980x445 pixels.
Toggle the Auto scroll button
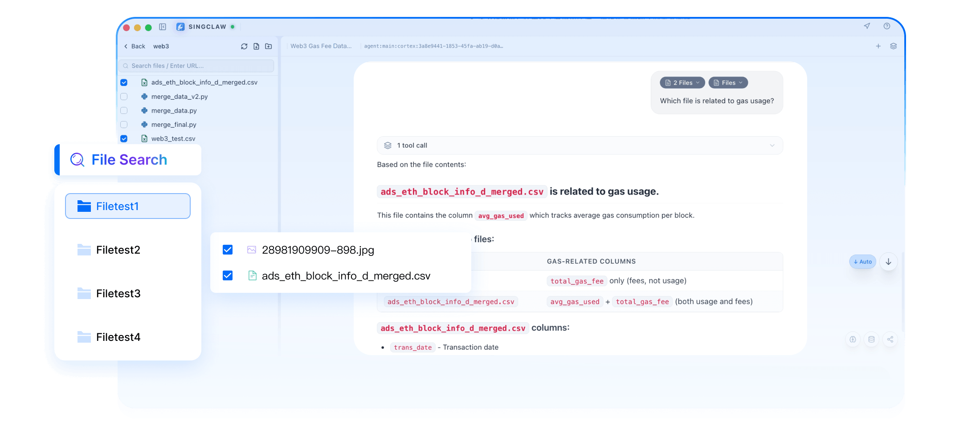(862, 262)
